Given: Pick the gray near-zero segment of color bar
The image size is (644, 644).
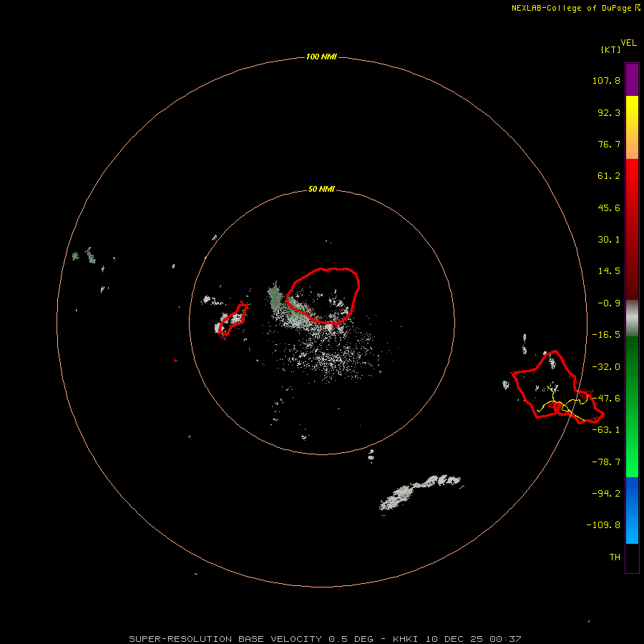Looking at the screenshot, I should (x=632, y=318).
